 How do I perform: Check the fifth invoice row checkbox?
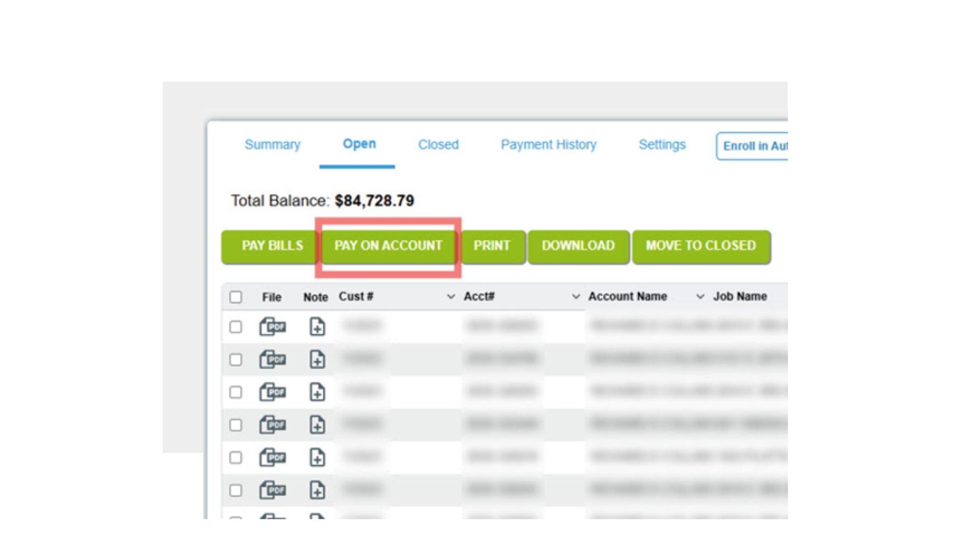[235, 457]
